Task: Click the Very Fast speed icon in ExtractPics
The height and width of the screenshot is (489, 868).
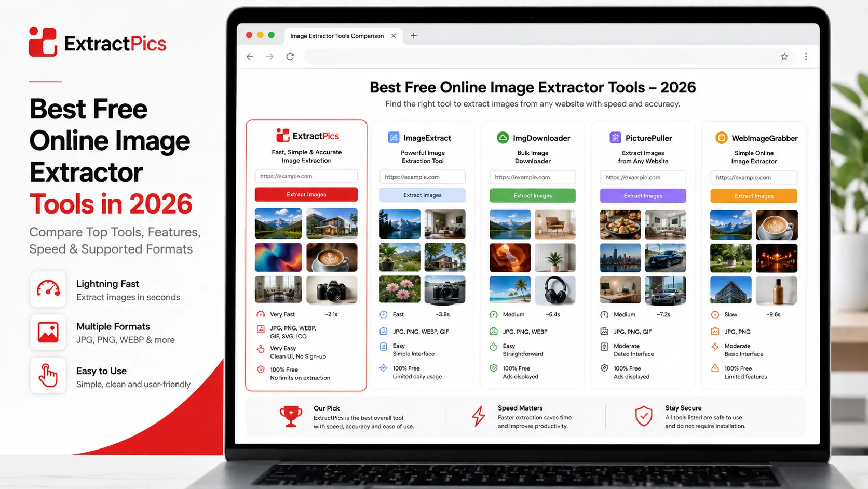Action: (261, 314)
